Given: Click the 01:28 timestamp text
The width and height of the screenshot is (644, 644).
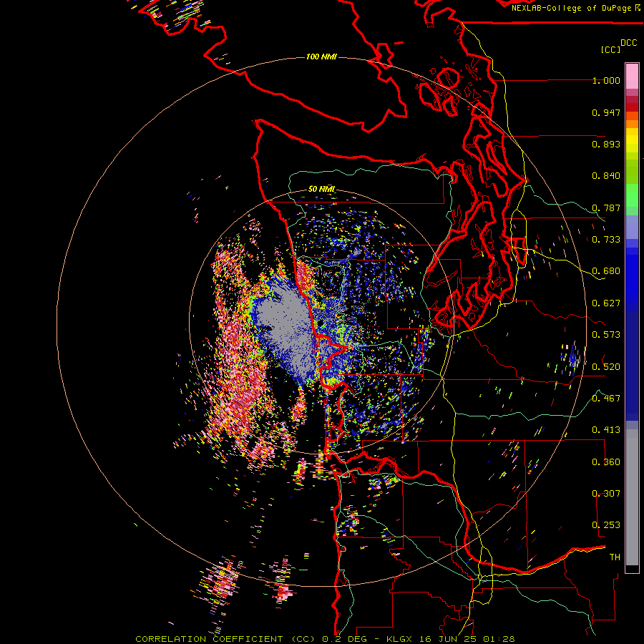Looking at the screenshot, I should pos(499,639).
